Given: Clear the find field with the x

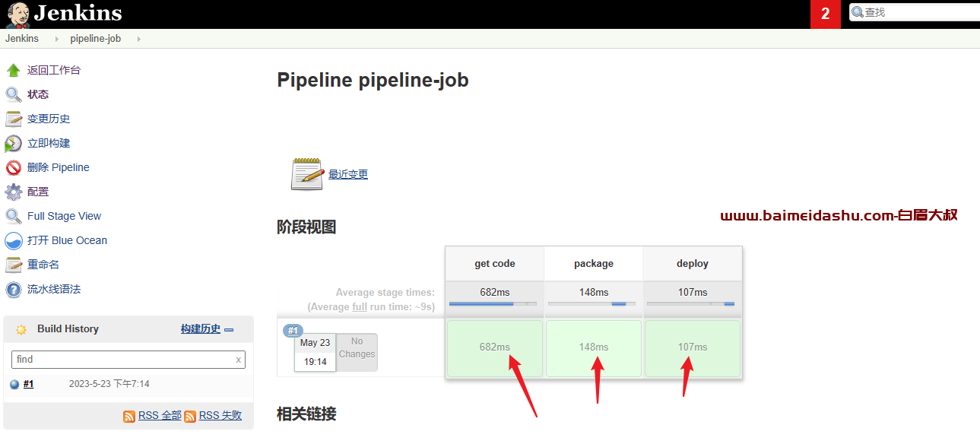Looking at the screenshot, I should coord(238,360).
